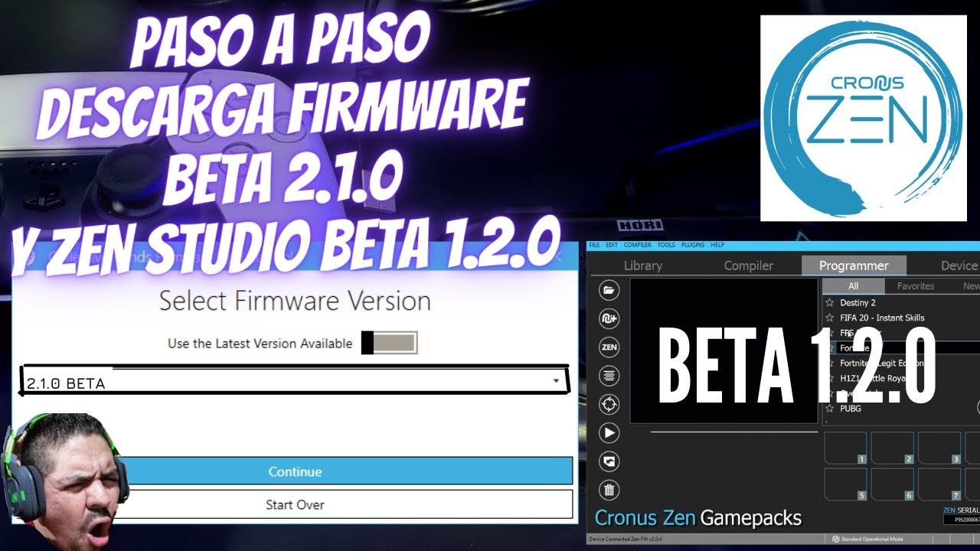Image resolution: width=980 pixels, height=551 pixels.
Task: Toggle the star beside Fortnite Legit Edition
Action: [x=829, y=364]
